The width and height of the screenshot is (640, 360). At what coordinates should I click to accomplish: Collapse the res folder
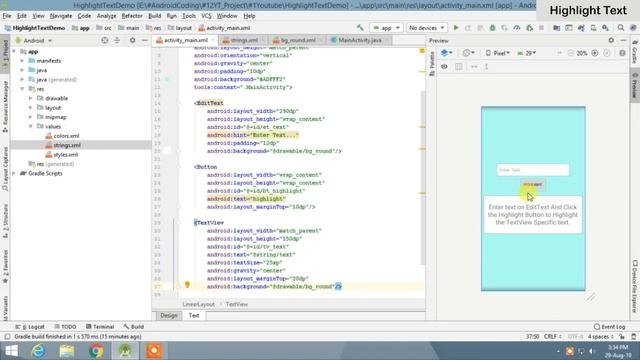pos(22,89)
